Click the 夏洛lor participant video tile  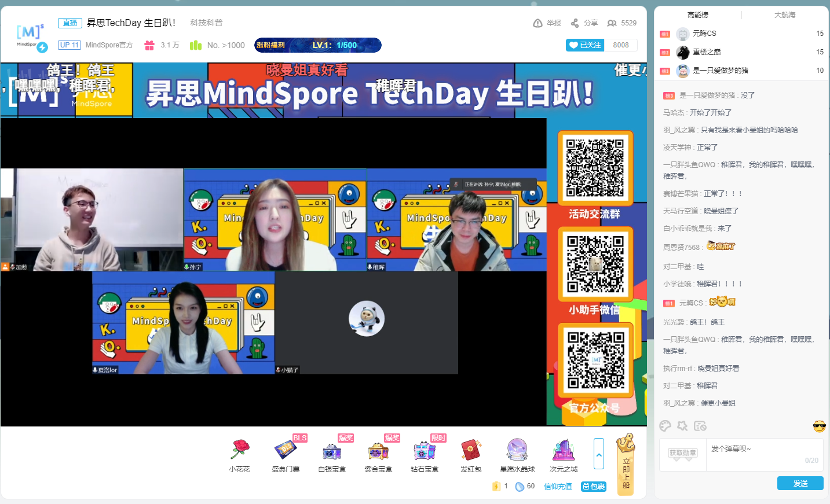click(183, 323)
